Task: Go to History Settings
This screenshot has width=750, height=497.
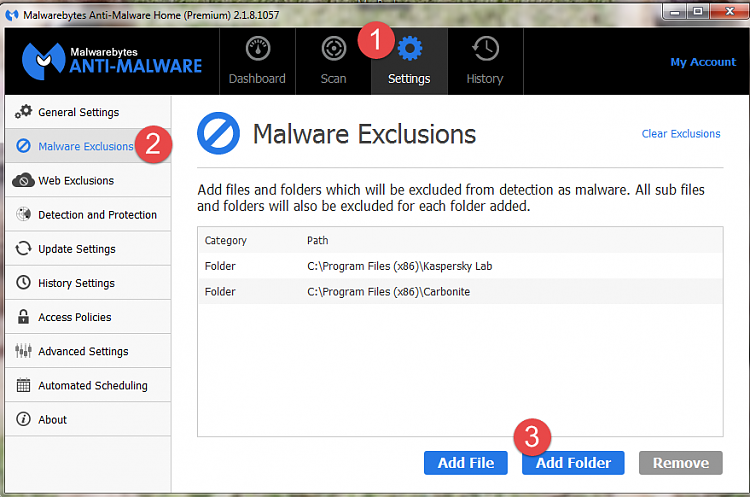Action: tap(88, 283)
